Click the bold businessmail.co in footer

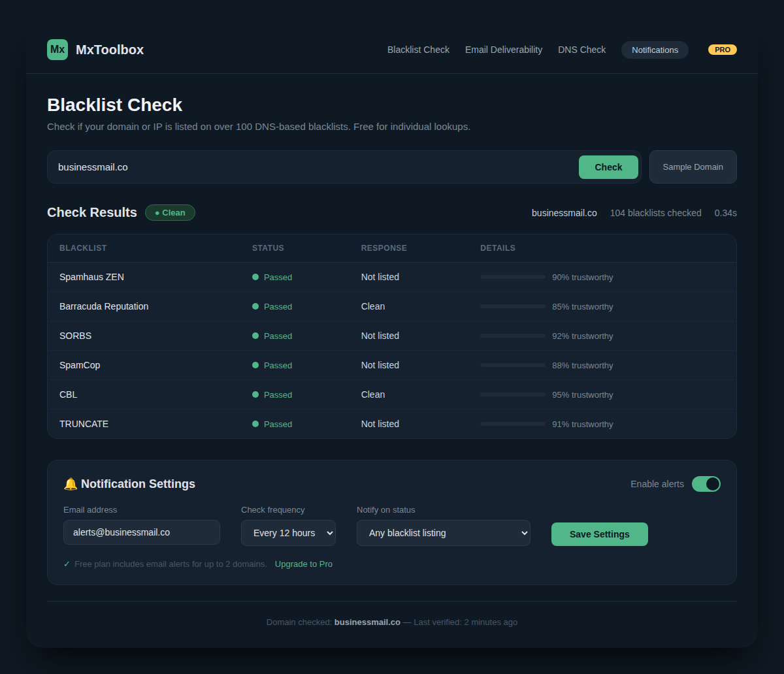click(x=367, y=622)
